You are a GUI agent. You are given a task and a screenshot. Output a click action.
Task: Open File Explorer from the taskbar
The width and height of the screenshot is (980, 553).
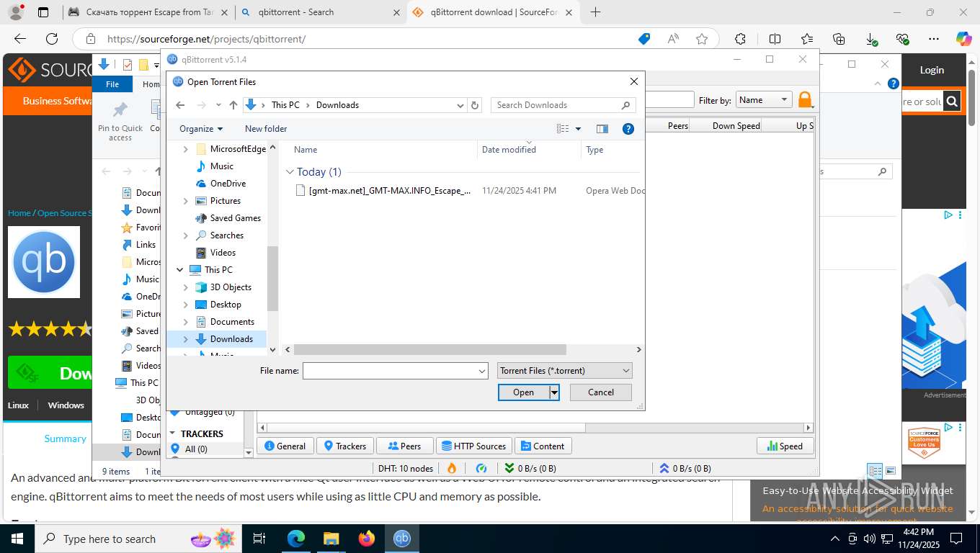pyautogui.click(x=331, y=538)
